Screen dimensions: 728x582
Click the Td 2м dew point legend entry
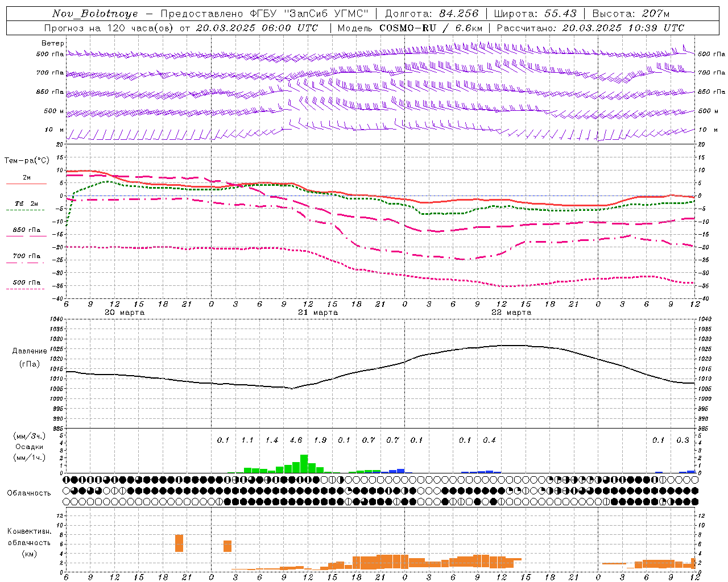[26, 203]
